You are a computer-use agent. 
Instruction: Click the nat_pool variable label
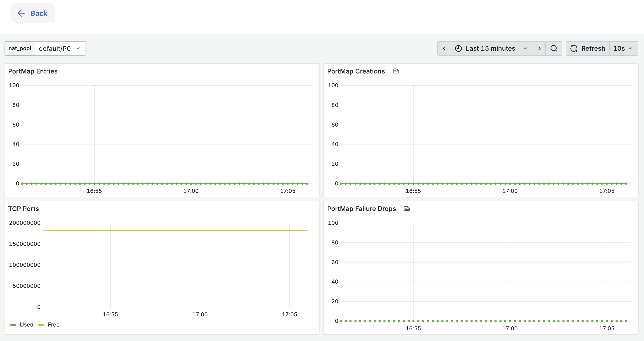tap(20, 48)
